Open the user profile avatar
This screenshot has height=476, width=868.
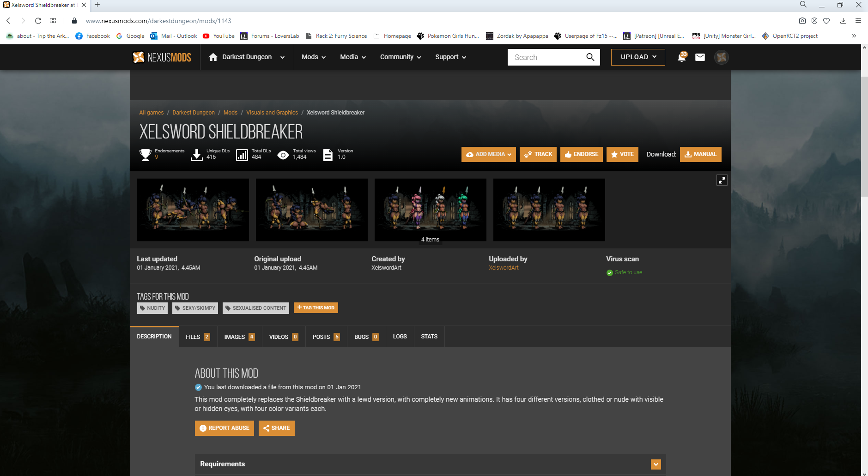click(x=721, y=57)
